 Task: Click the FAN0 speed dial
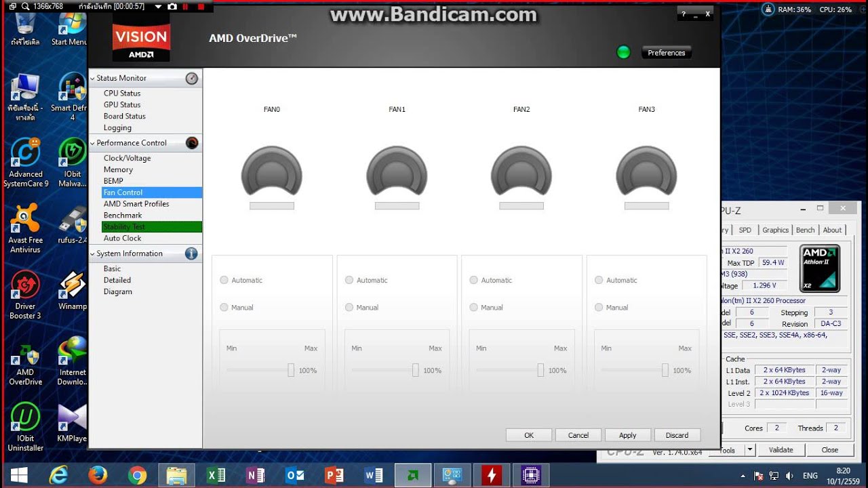[x=271, y=171]
